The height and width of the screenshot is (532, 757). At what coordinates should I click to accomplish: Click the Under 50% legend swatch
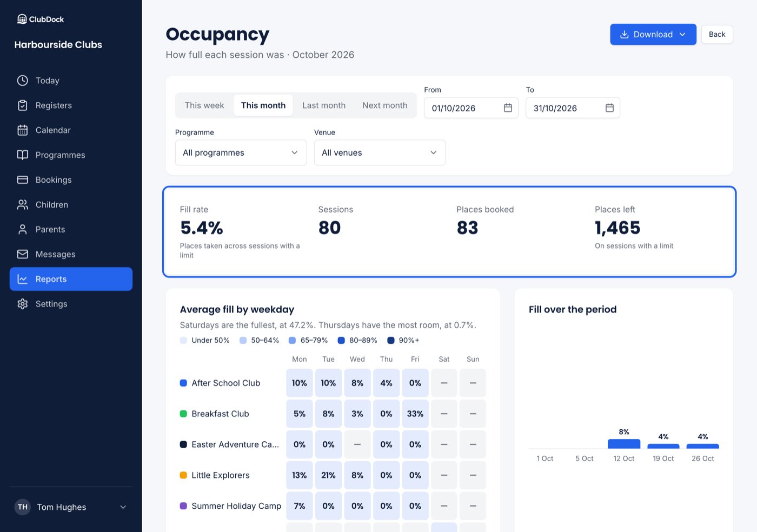tap(183, 341)
